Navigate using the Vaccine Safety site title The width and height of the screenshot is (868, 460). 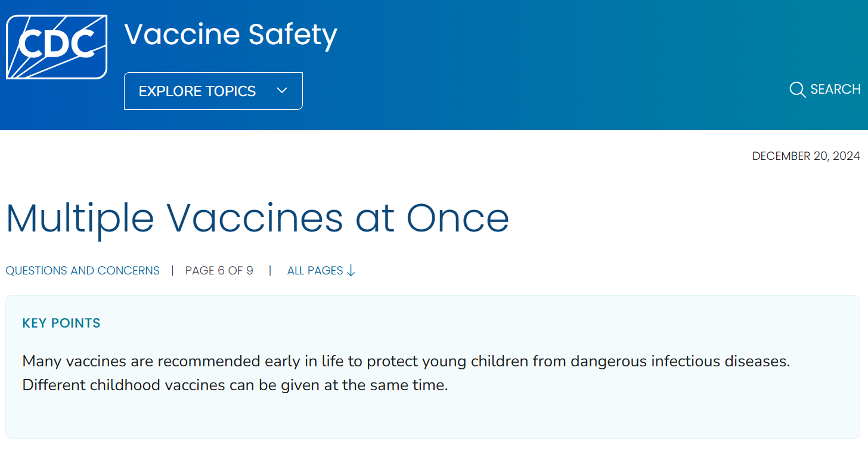(x=230, y=35)
